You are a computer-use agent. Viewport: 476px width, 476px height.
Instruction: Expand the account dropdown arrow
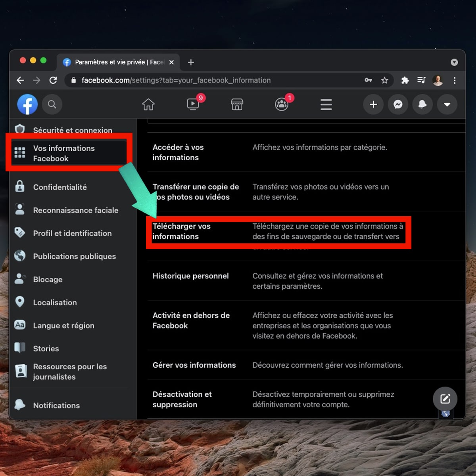(x=447, y=104)
